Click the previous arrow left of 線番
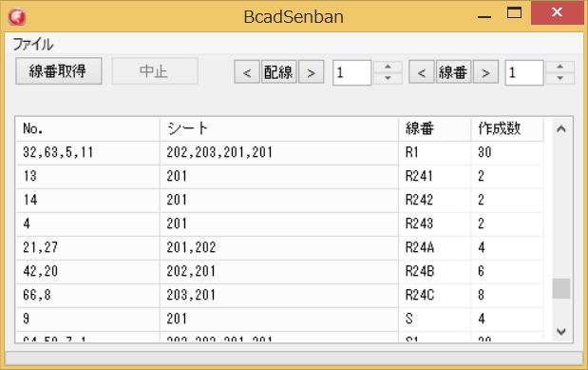The width and height of the screenshot is (588, 370). coord(422,72)
